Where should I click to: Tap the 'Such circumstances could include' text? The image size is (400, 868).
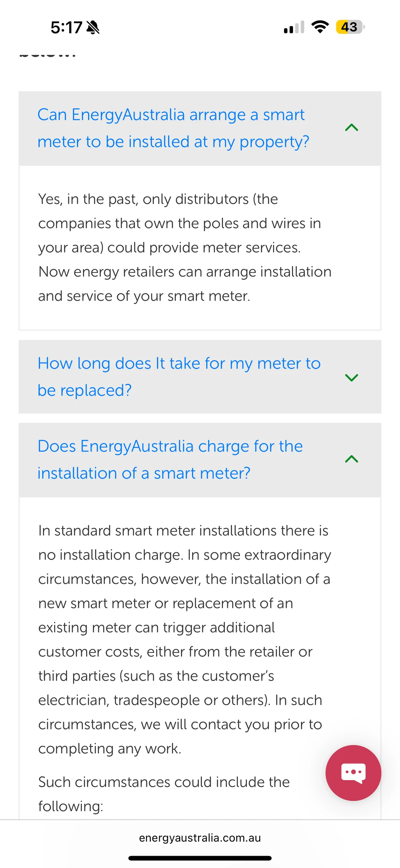164,794
